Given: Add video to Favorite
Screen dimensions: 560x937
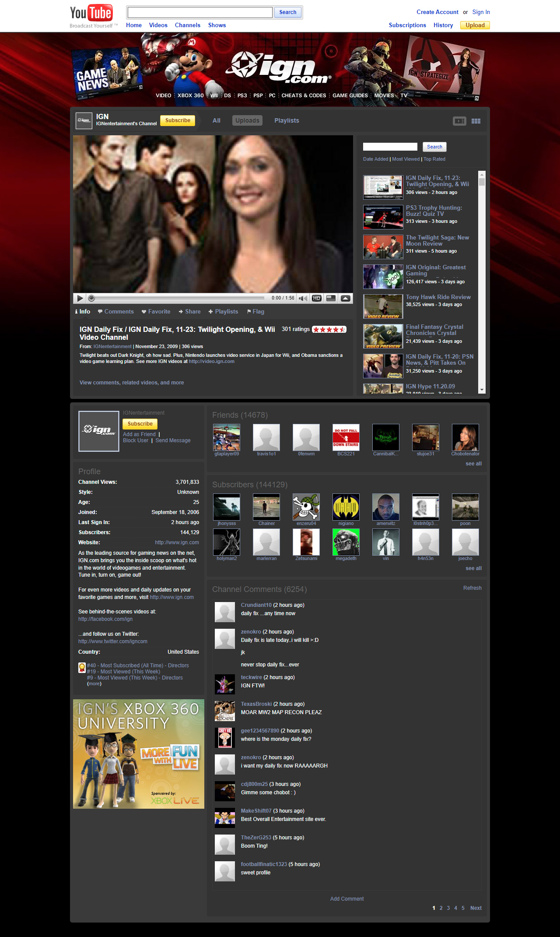Looking at the screenshot, I should (x=156, y=311).
